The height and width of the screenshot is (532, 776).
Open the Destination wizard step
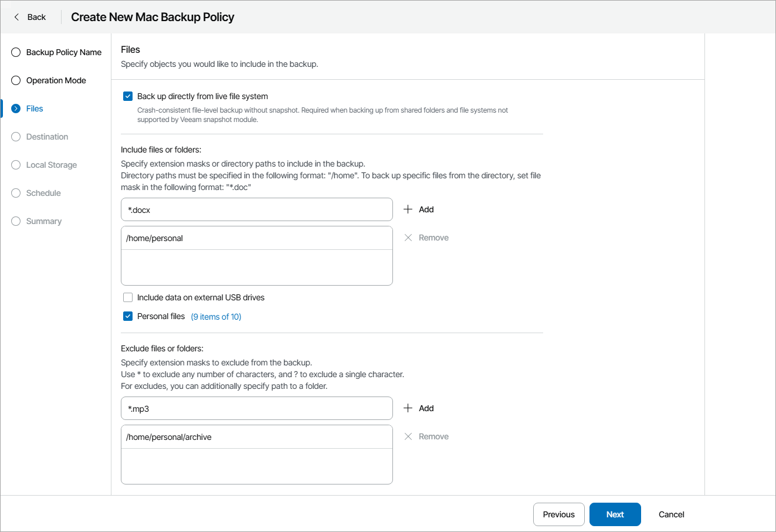click(47, 137)
